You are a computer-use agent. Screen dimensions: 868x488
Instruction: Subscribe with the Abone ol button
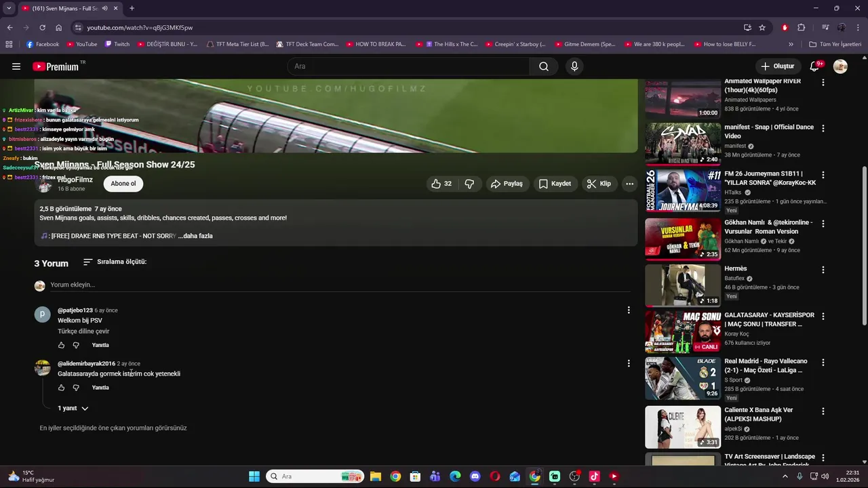coord(123,184)
